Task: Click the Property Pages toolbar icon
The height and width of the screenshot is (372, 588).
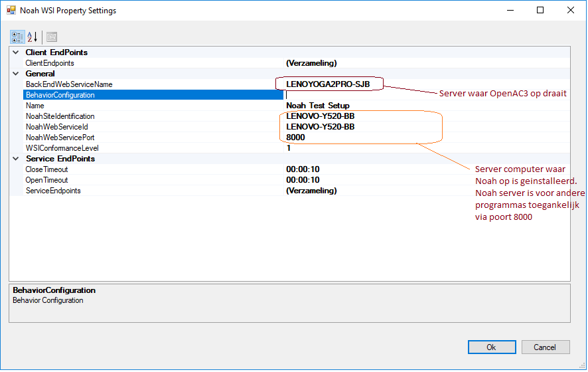Action: coord(52,37)
